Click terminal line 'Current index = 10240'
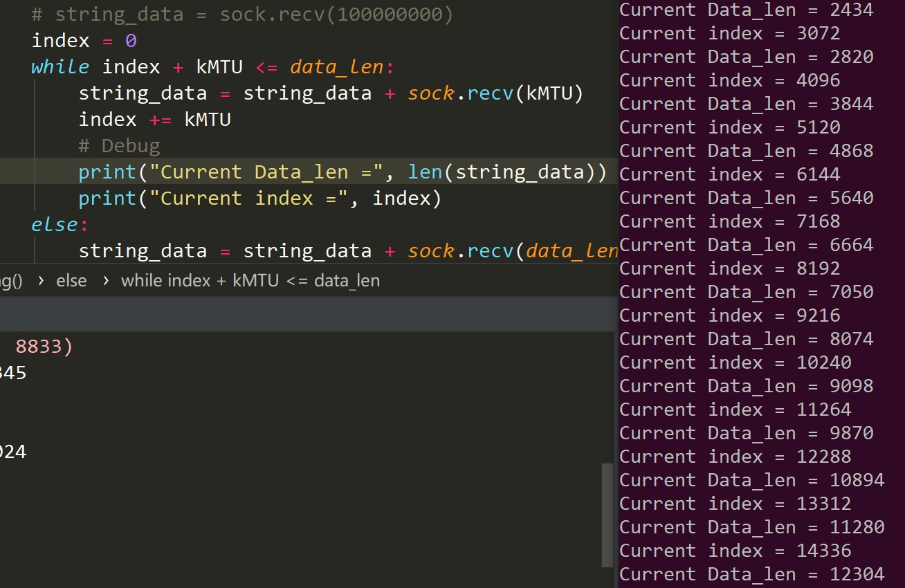Screen dimensions: 905x588 point(735,362)
